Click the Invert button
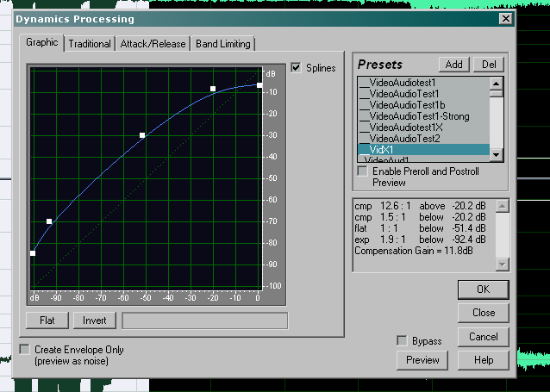 (94, 320)
